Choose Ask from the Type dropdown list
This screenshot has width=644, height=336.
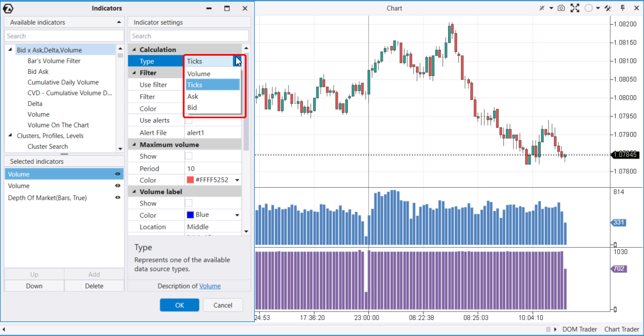[193, 96]
